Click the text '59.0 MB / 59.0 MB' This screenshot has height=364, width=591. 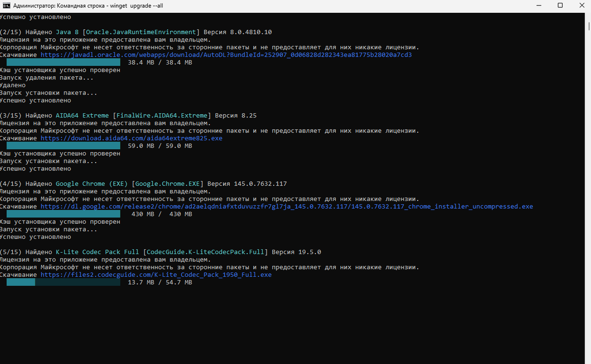coord(160,146)
